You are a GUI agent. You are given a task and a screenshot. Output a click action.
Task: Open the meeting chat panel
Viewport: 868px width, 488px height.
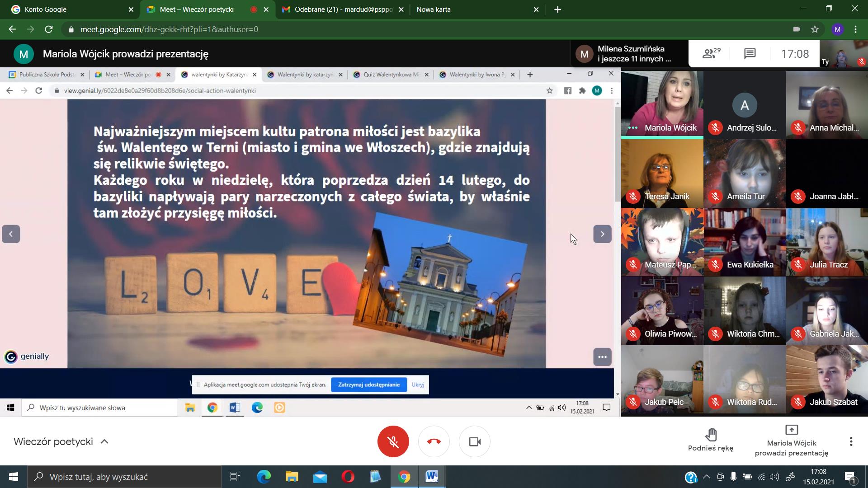click(x=750, y=54)
